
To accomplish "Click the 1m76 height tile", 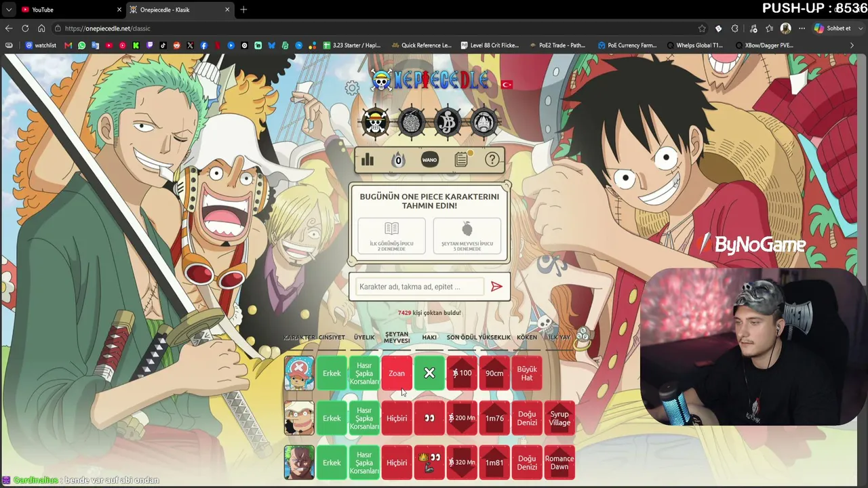I will coord(494,418).
